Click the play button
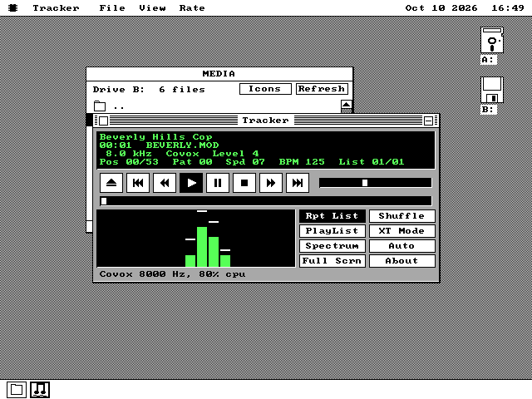This screenshot has width=532, height=399. [x=191, y=183]
